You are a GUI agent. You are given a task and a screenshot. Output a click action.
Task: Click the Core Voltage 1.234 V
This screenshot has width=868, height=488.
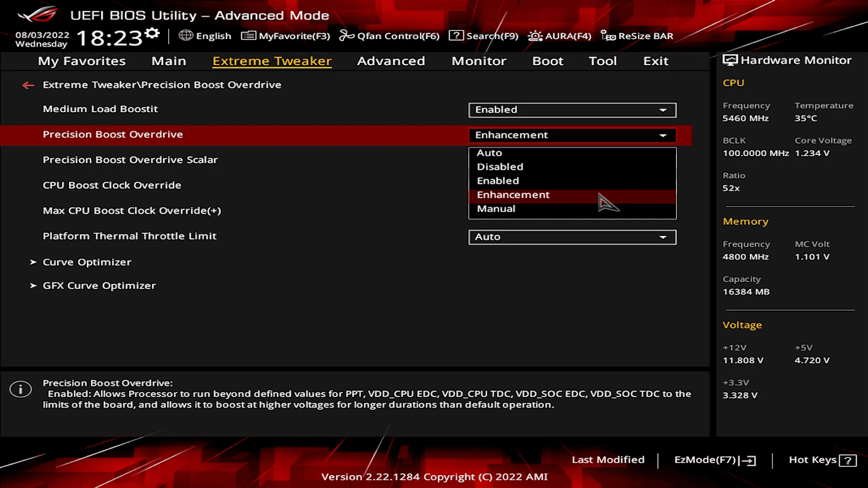[812, 153]
